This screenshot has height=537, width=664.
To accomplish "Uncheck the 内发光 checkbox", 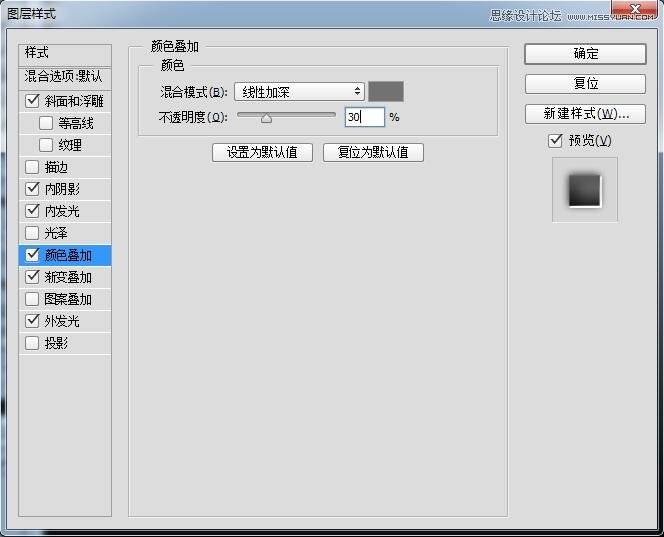I will tap(32, 211).
